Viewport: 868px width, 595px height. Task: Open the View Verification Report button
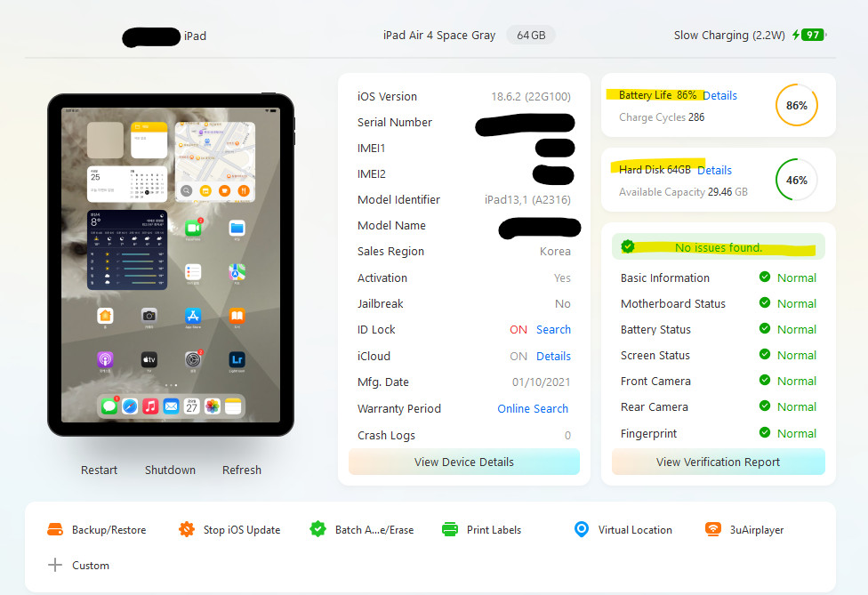pos(718,462)
